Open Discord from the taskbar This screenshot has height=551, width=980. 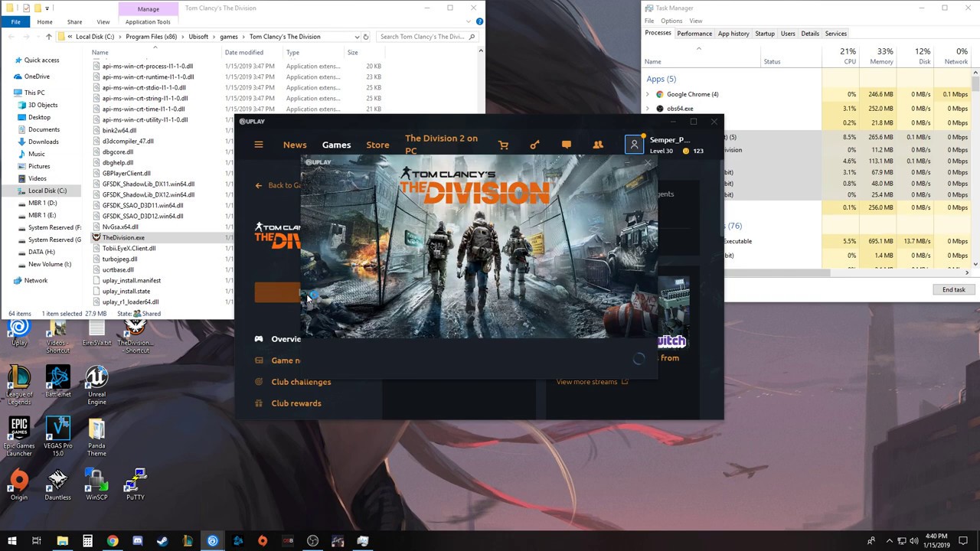pyautogui.click(x=138, y=541)
